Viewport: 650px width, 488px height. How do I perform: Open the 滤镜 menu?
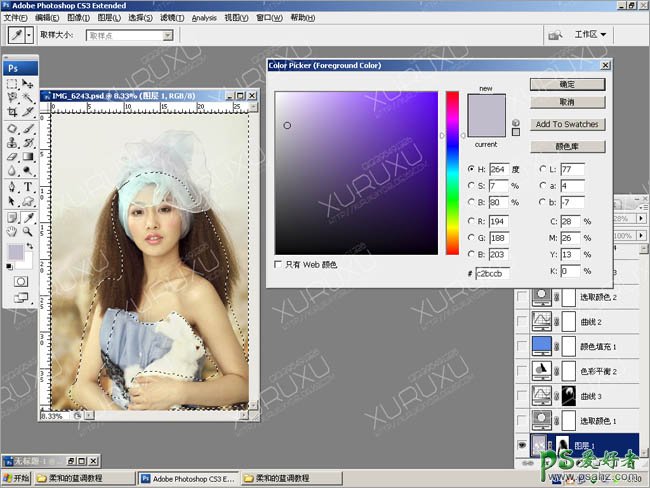pyautogui.click(x=174, y=17)
